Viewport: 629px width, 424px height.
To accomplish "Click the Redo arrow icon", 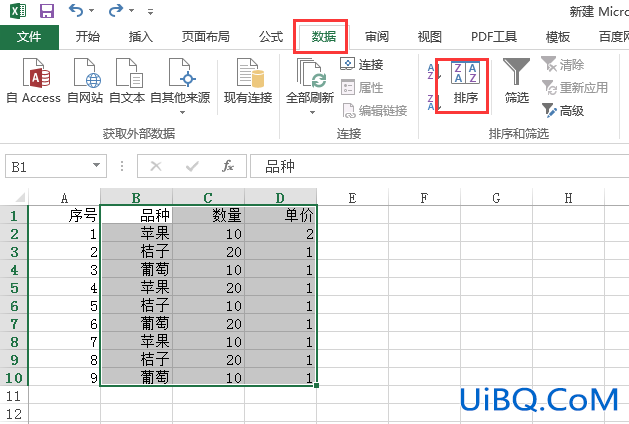I will point(116,10).
